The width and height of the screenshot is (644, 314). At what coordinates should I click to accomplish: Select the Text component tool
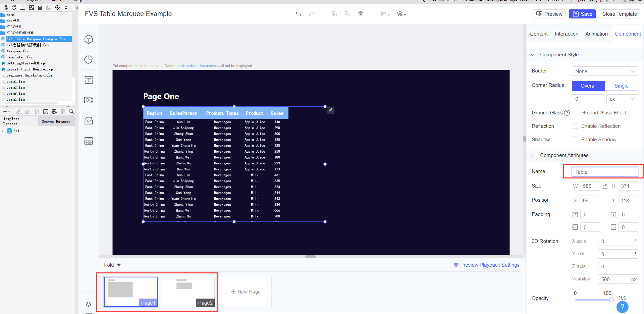(x=88, y=80)
